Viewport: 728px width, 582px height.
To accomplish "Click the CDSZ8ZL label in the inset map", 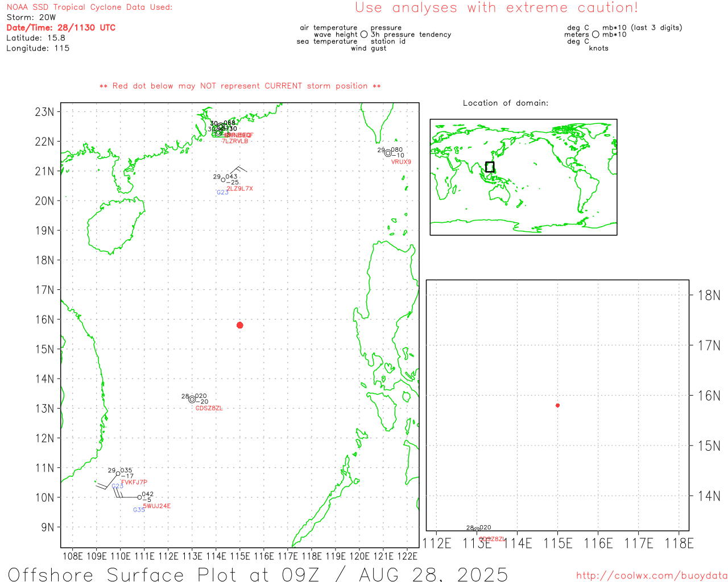I will pyautogui.click(x=493, y=539).
